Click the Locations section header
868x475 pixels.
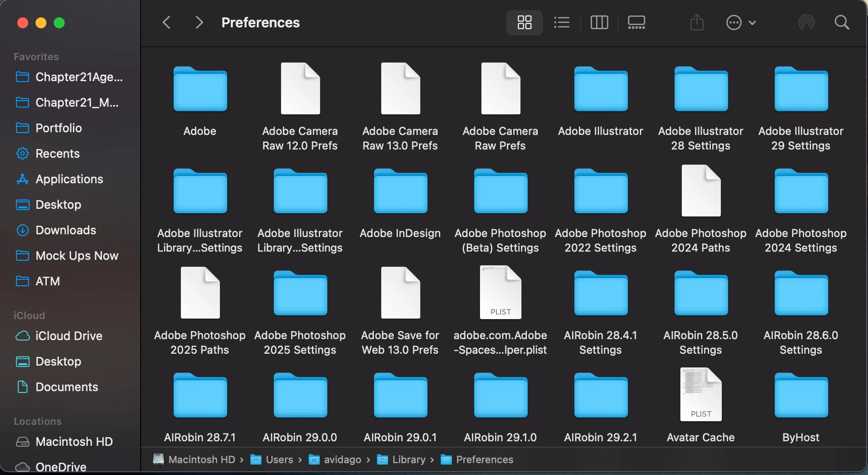[37, 421]
